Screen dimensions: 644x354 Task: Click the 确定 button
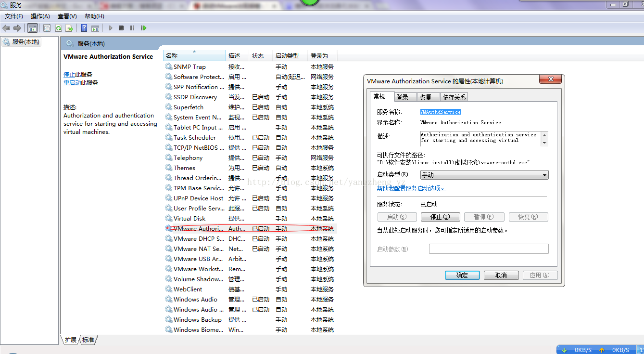pyautogui.click(x=462, y=275)
